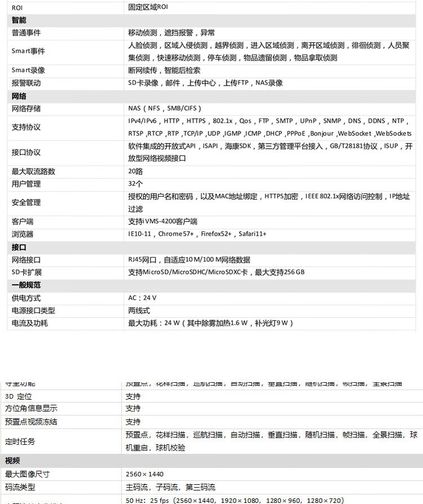Viewport: 423px width, 504px height.
Task: Select the 供电方式 value AC: 24 V
Action: (142, 298)
